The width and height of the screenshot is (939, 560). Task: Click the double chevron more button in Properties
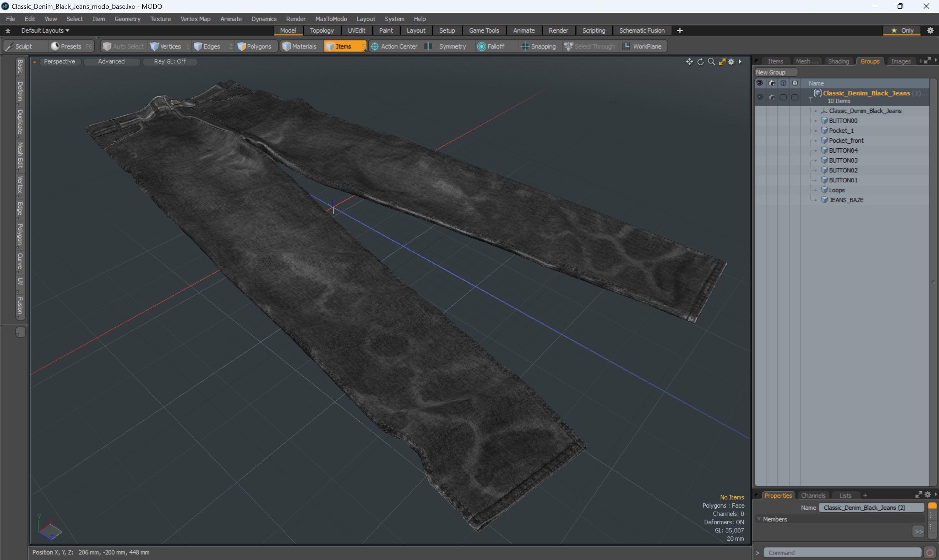[918, 531]
